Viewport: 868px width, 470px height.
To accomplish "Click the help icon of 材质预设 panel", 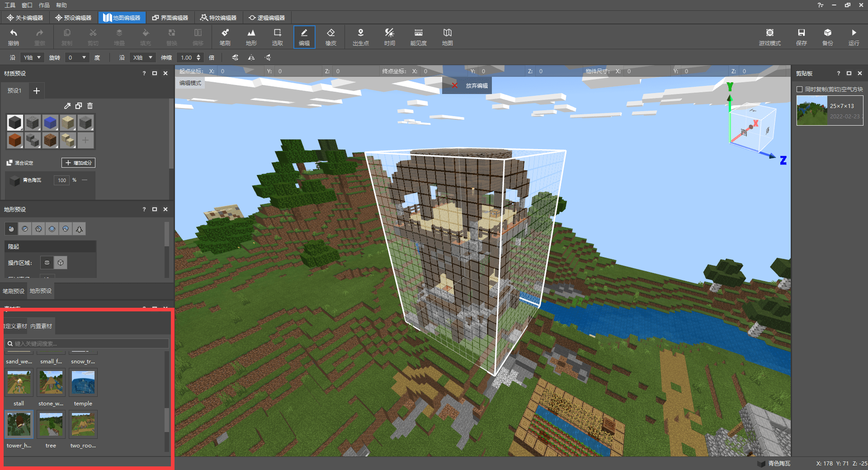I will click(x=144, y=73).
